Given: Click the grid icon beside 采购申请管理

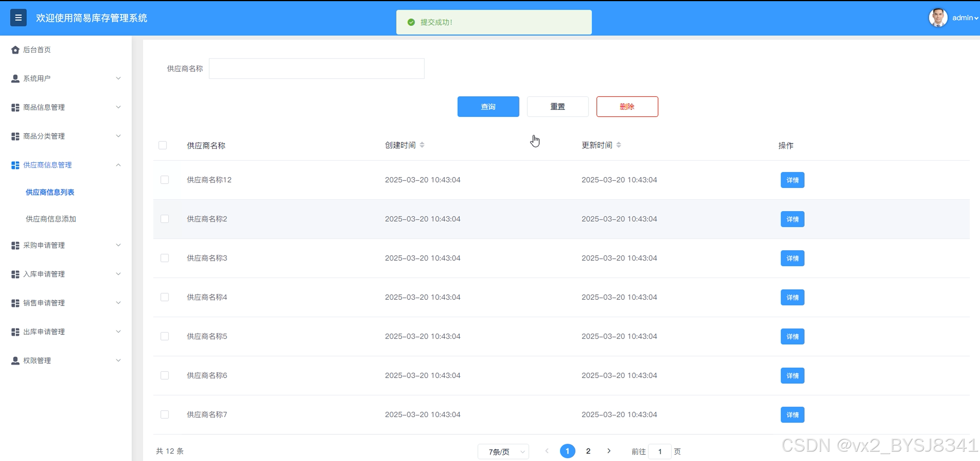Looking at the screenshot, I should [15, 246].
